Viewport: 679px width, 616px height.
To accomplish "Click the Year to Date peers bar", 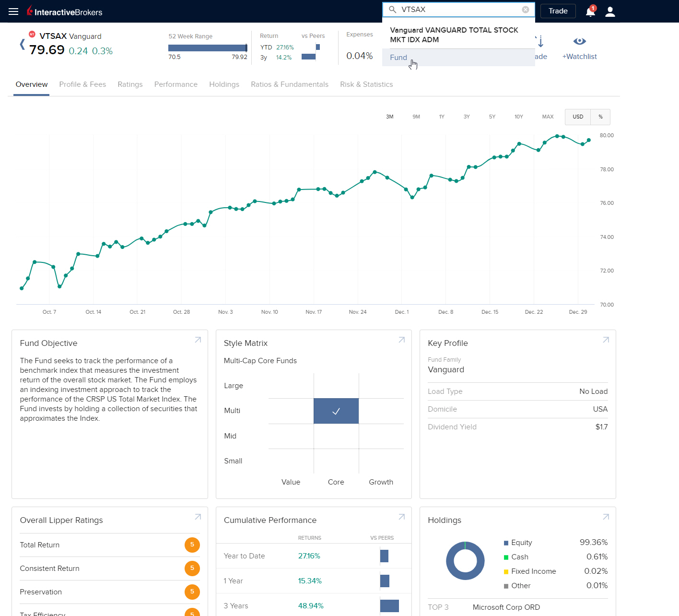I will [384, 556].
